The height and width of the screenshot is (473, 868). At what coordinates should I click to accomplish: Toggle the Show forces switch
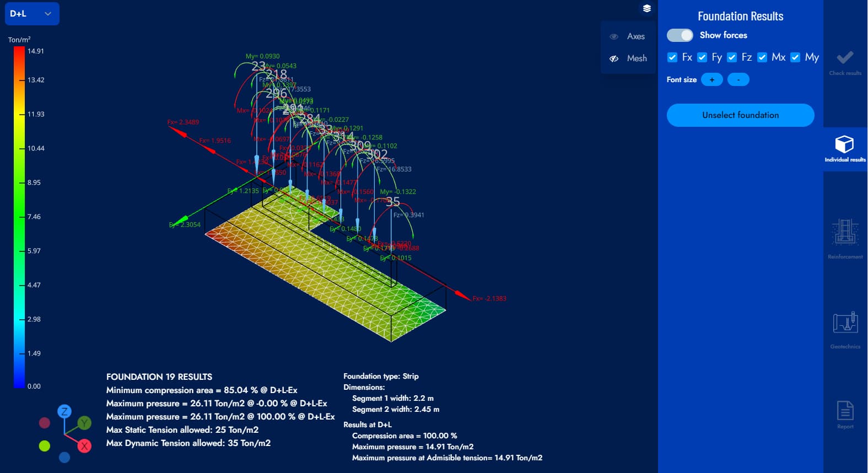coord(680,35)
